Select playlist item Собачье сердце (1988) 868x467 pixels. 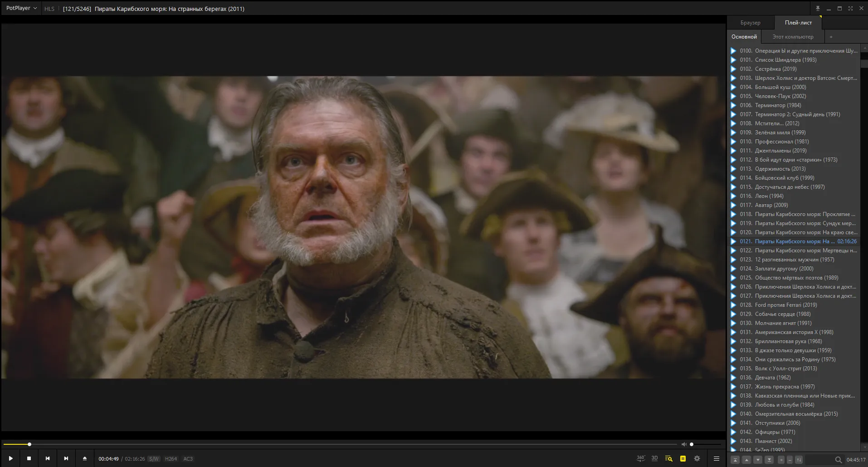click(795, 314)
